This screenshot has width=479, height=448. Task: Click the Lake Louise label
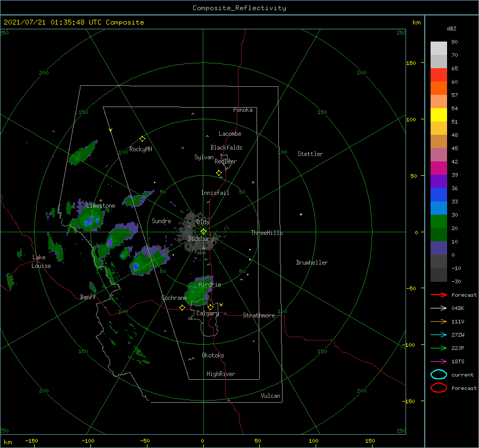[x=41, y=262]
